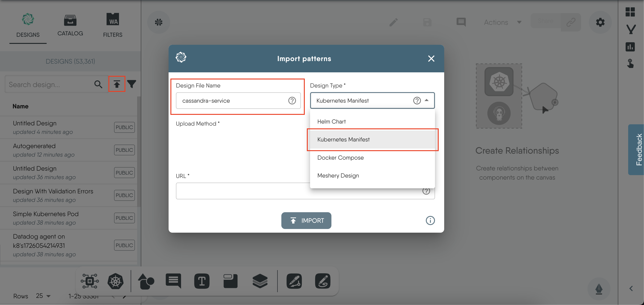This screenshot has width=644, height=305.
Task: Open the circuit-style components tool in bottom toolbar
Action: tap(90, 281)
